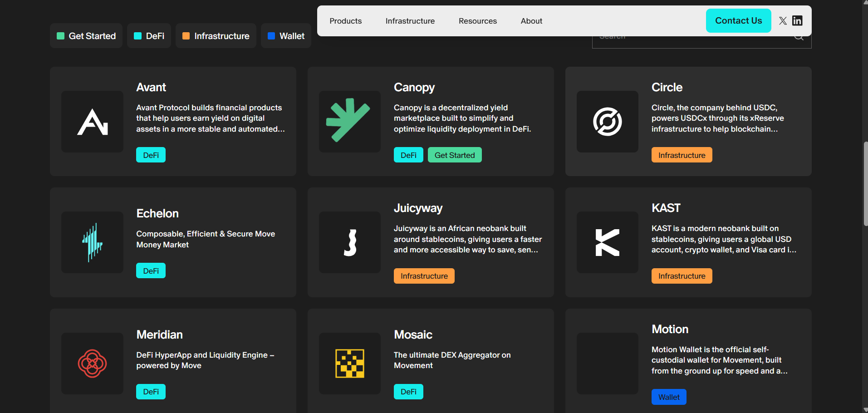This screenshot has height=413, width=868.
Task: Open the LinkedIn social icon
Action: [x=797, y=21]
